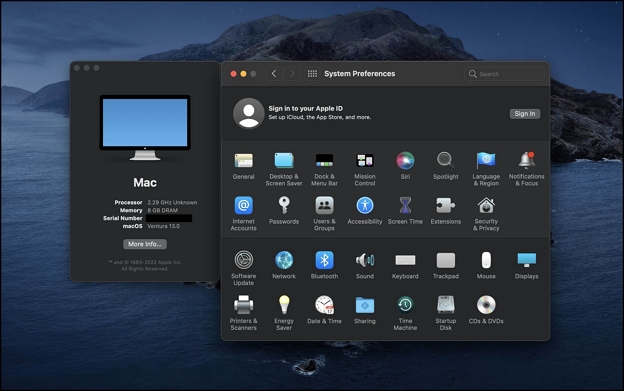Click the 'Ventura 13.0' macOS value
This screenshot has height=391, width=624.
pos(164,226)
